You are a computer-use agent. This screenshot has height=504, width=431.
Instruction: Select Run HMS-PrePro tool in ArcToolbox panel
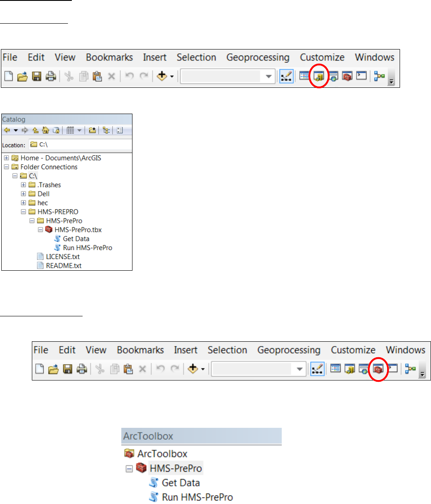(x=197, y=497)
